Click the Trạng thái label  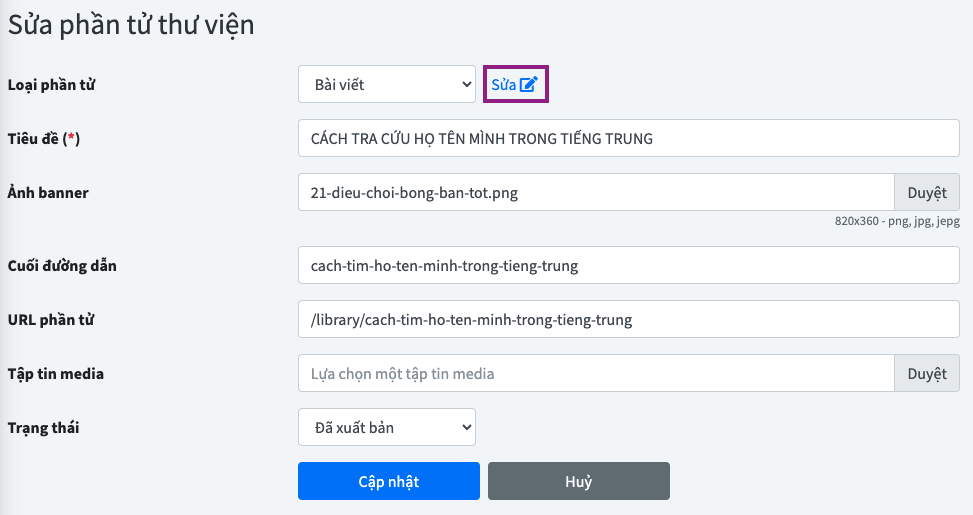point(44,428)
